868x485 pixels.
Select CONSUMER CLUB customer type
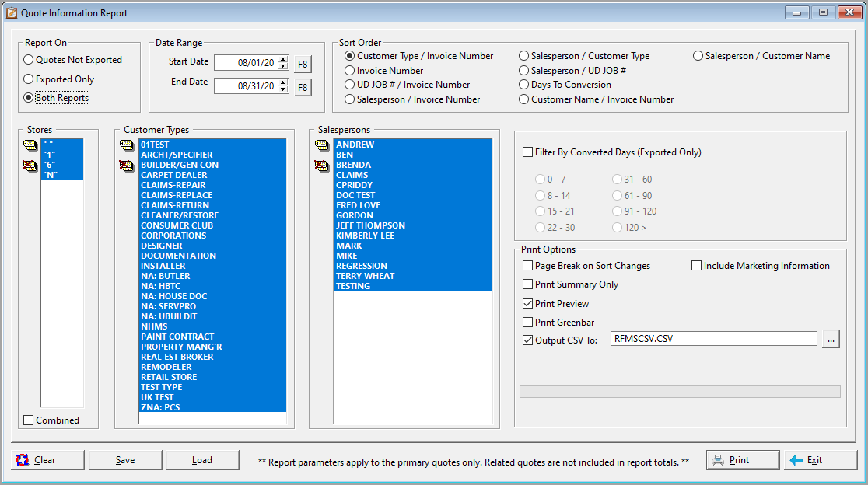click(x=212, y=225)
